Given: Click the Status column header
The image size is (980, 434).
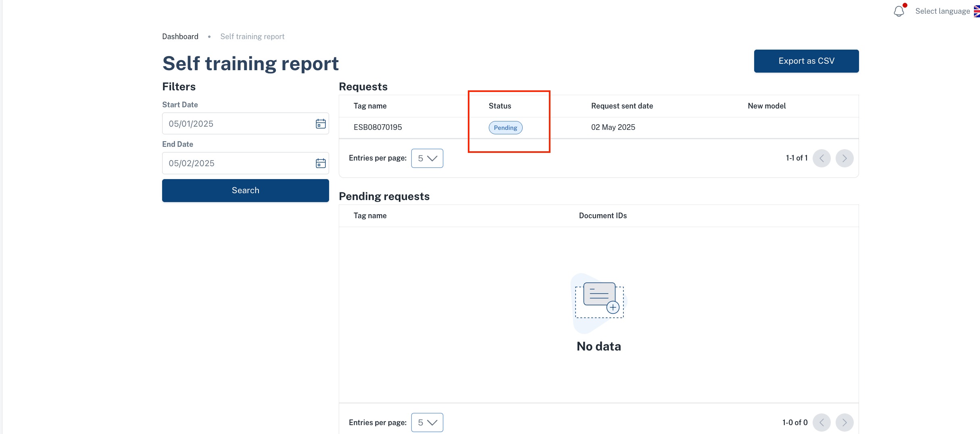Looking at the screenshot, I should [500, 106].
